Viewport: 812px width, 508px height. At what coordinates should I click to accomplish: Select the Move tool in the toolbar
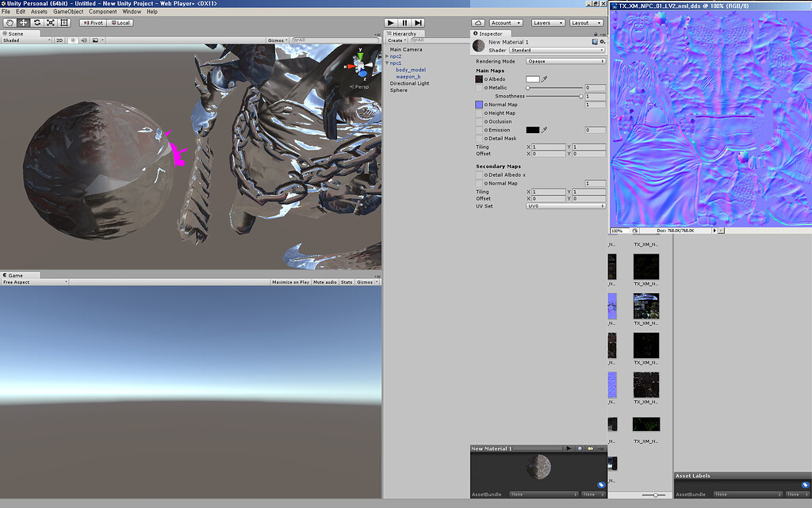[x=23, y=23]
